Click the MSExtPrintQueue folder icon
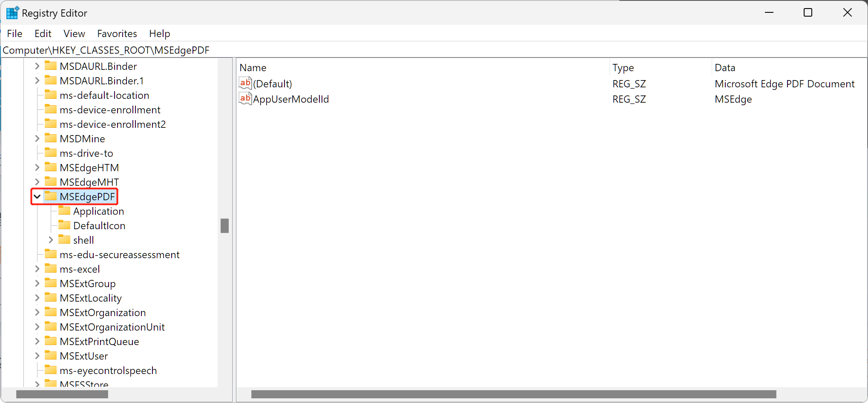This screenshot has height=403, width=868. click(51, 341)
